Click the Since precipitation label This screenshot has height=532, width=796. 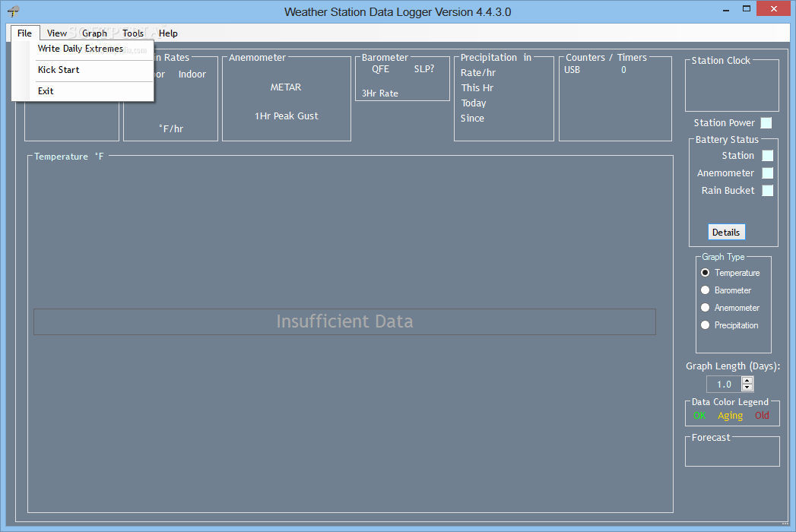[x=472, y=119]
